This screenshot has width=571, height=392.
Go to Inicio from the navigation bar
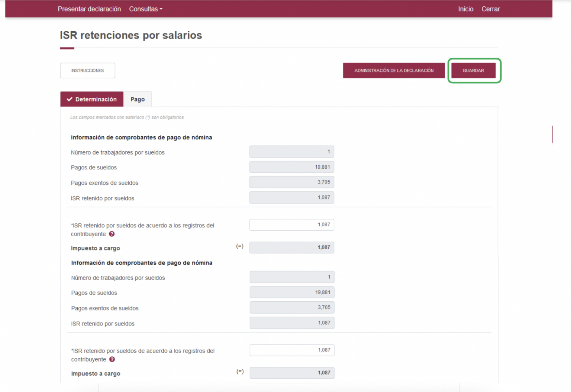click(465, 9)
